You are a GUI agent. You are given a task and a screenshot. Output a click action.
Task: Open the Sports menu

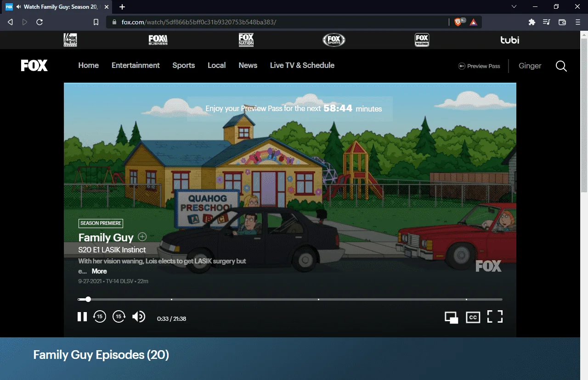(x=184, y=65)
